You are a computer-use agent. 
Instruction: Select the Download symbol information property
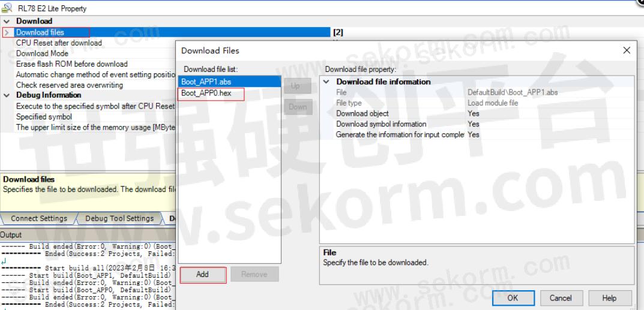coord(381,124)
